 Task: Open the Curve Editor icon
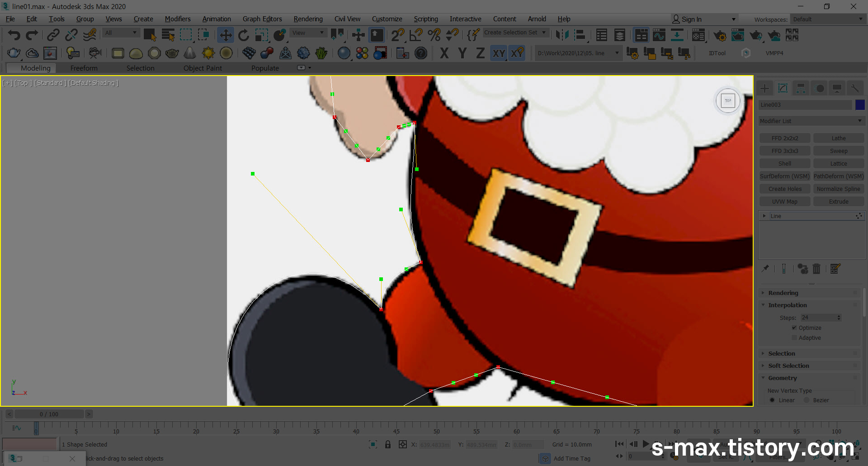coord(659,35)
